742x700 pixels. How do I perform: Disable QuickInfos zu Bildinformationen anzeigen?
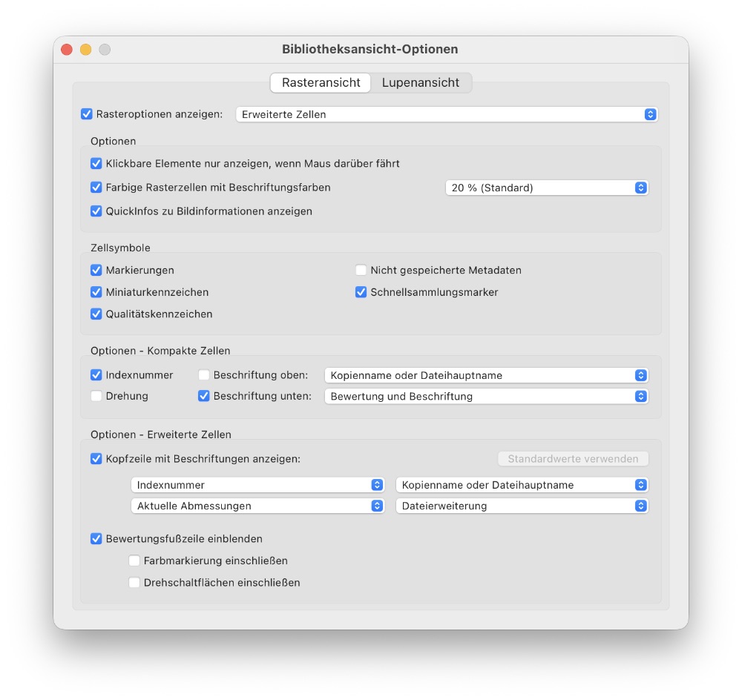(96, 211)
